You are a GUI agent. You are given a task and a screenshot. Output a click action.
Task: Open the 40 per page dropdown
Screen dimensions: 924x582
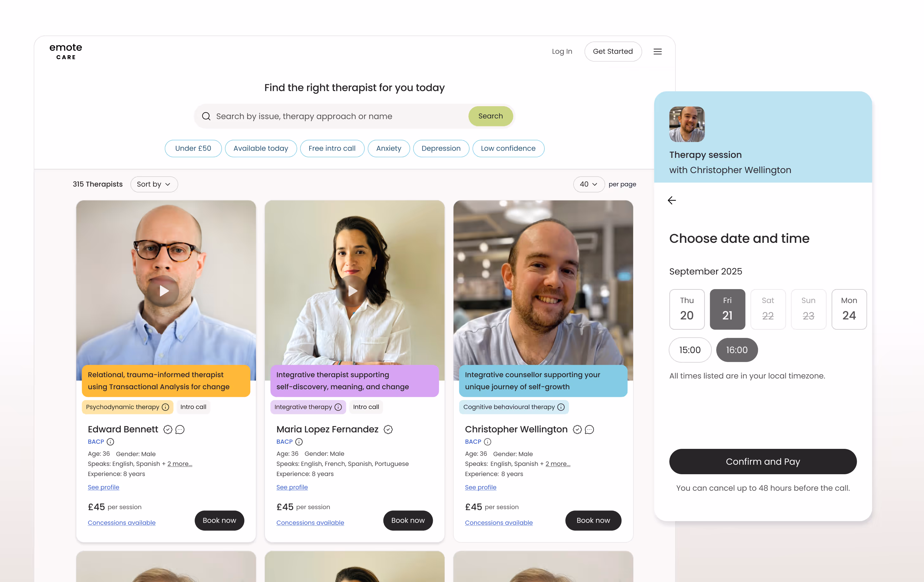click(589, 184)
